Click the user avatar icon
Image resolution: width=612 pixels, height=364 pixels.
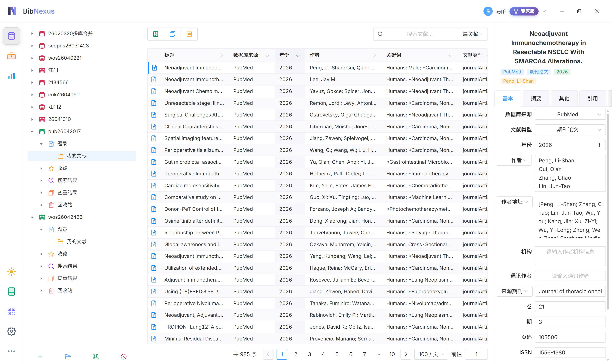pos(488,11)
